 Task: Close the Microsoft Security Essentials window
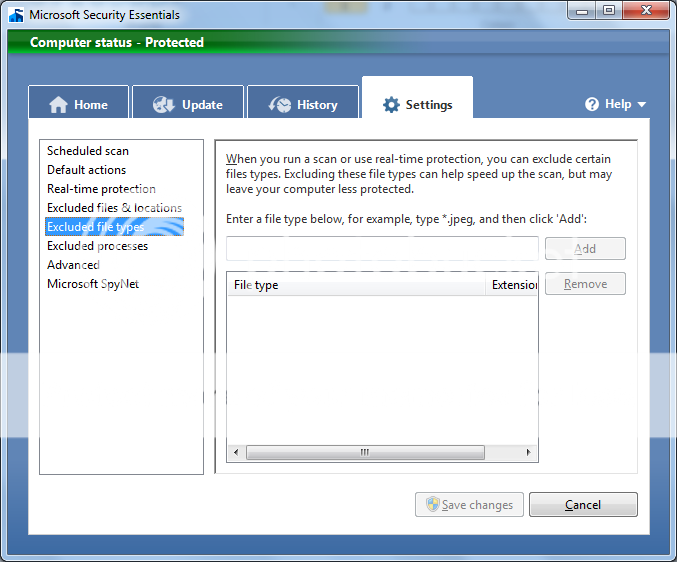[646, 11]
